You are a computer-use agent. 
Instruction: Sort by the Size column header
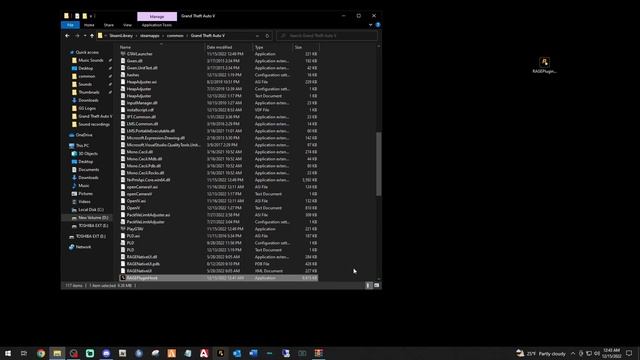305,47
